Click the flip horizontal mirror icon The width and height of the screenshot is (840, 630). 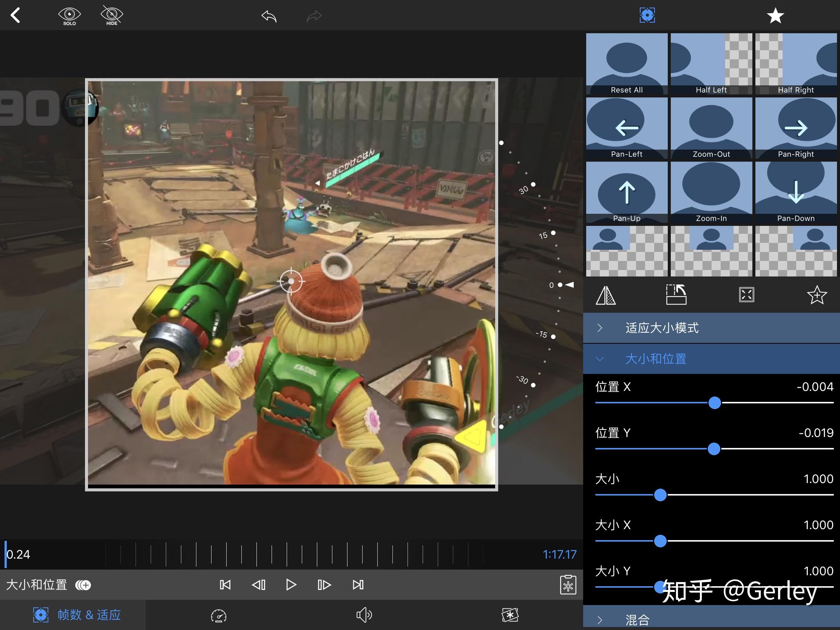(606, 295)
